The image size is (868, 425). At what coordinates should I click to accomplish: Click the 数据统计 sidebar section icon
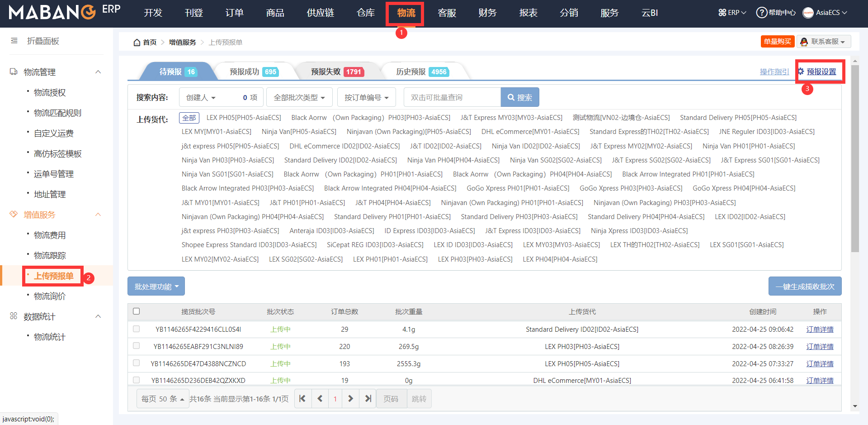tap(14, 316)
